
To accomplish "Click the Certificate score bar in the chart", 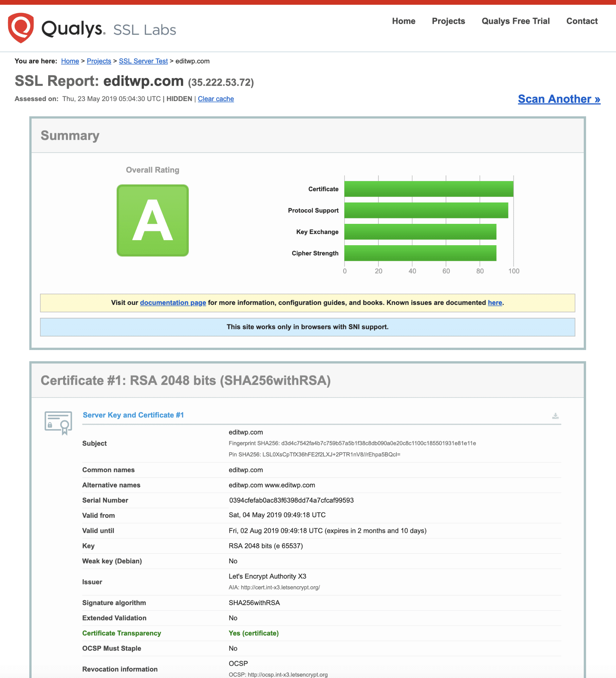I will 429,189.
